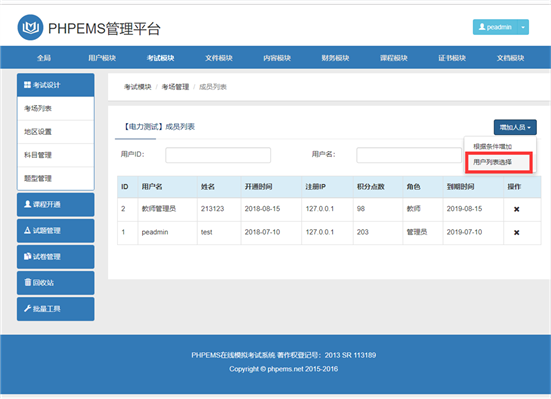Expand the 试题管理 sidebar section
Image resolution: width=551 pixels, height=399 pixels.
[56, 231]
